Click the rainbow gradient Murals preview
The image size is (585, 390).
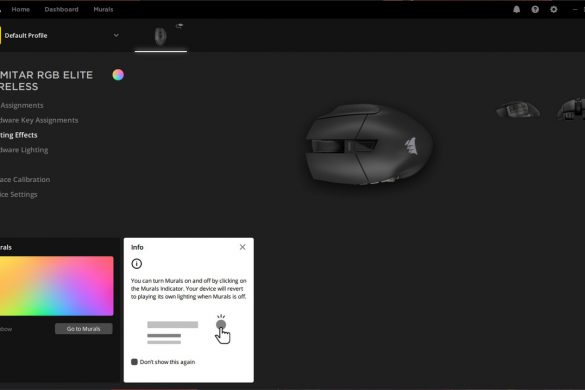(x=57, y=286)
